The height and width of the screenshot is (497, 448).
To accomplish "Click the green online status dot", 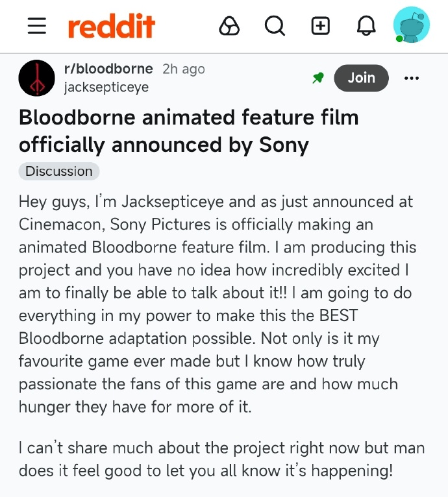I will [x=400, y=39].
